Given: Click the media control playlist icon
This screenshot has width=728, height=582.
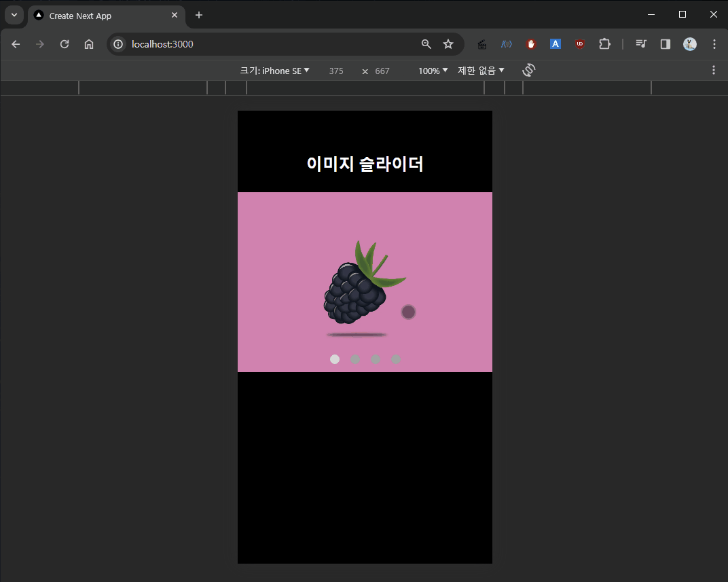Looking at the screenshot, I should pos(641,44).
